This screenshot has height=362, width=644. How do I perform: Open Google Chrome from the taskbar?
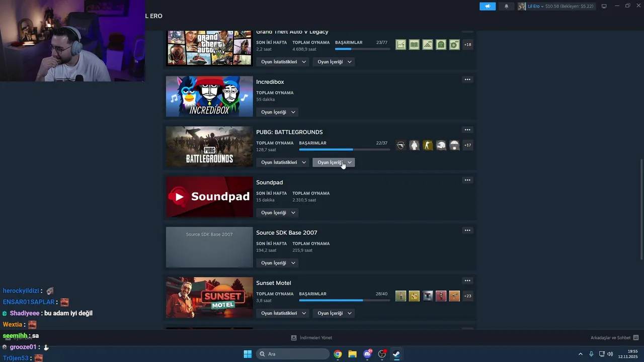pyautogui.click(x=338, y=354)
